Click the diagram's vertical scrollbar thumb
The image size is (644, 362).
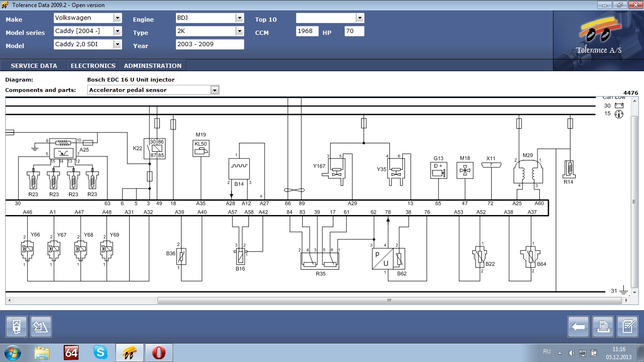[x=635, y=201]
